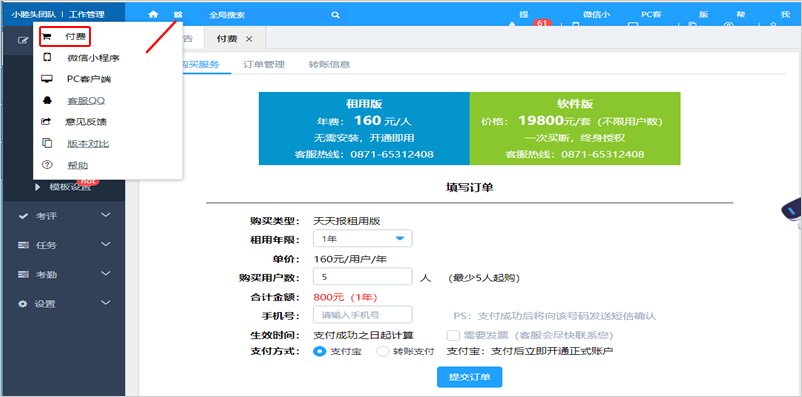Click the PC客 entry in top bar
This screenshot has width=802, height=397.
pyautogui.click(x=651, y=14)
